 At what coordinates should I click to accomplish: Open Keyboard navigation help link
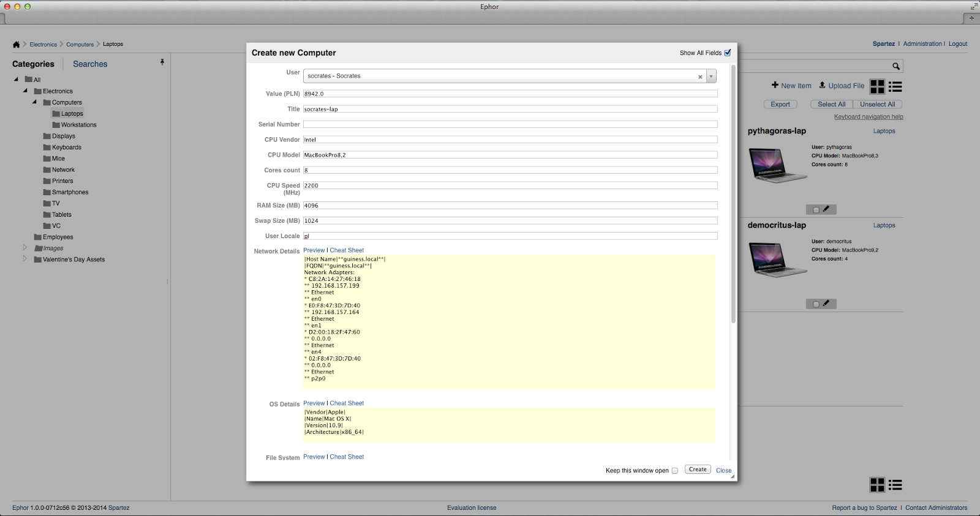pyautogui.click(x=869, y=117)
